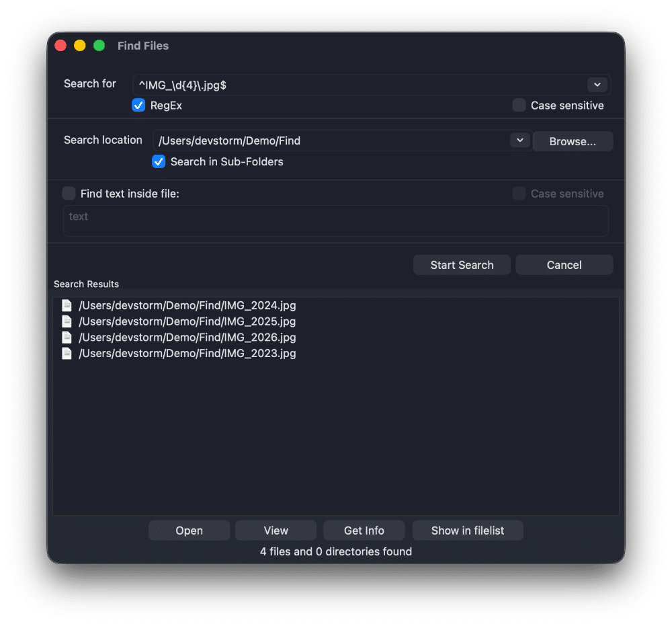Click the file icon beside IMG_2024.jpg
This screenshot has height=626, width=672.
pos(67,305)
